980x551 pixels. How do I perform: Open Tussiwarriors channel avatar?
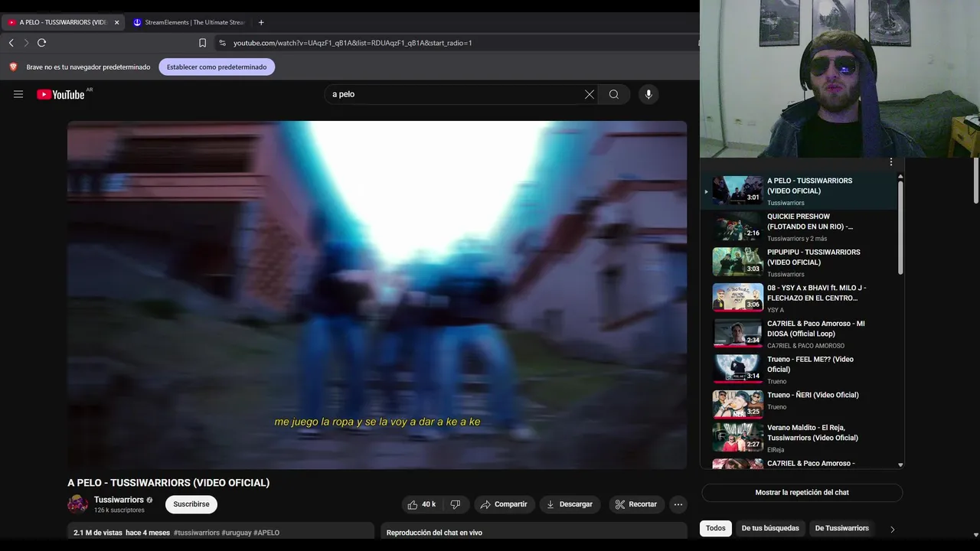coord(77,504)
